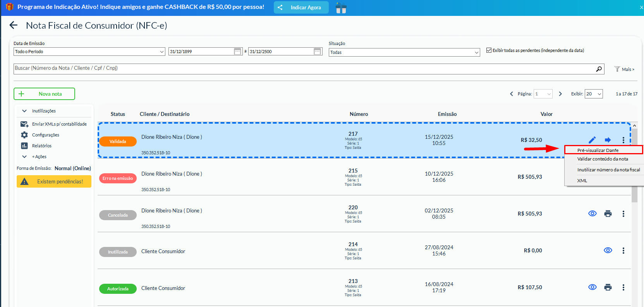Click the blue send arrow on note 217
This screenshot has height=307, width=644.
coord(608,140)
